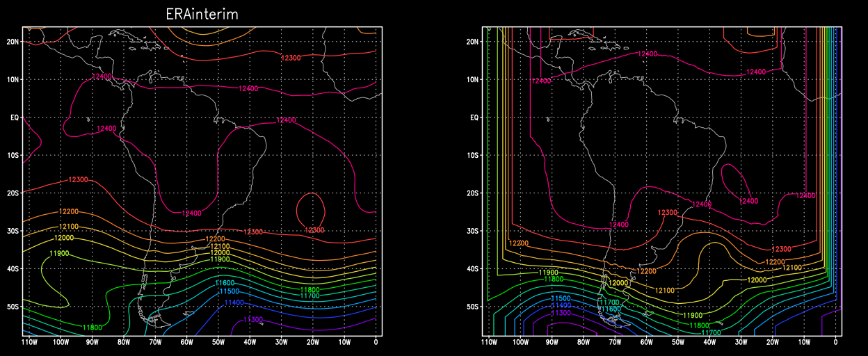Click the ERAinterim plot title
Viewport: 868px width, 356px height.
pyautogui.click(x=202, y=14)
